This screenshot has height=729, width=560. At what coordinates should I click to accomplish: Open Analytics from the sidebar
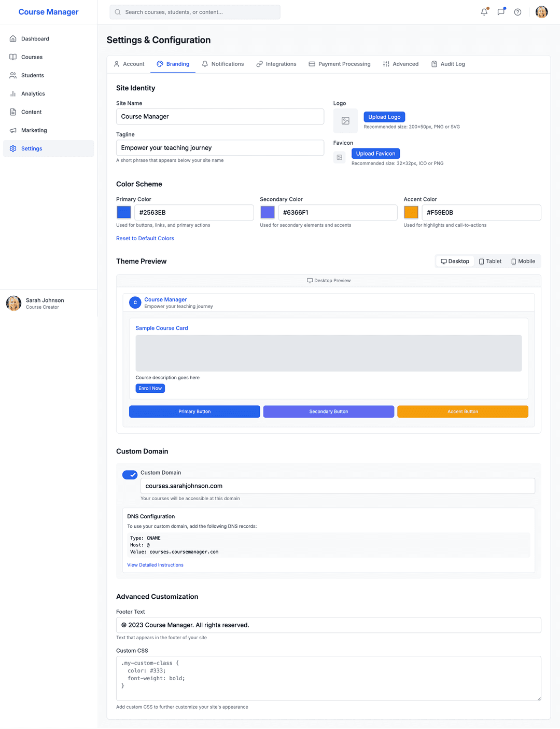coord(33,94)
